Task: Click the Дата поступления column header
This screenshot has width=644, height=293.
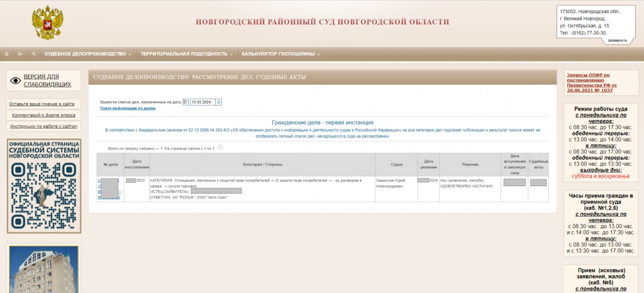Action: (136, 165)
